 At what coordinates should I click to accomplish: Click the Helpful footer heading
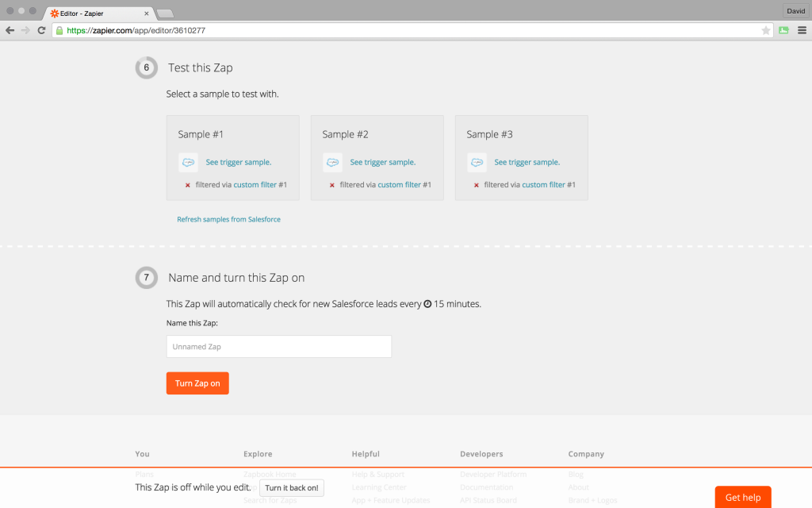tap(366, 454)
